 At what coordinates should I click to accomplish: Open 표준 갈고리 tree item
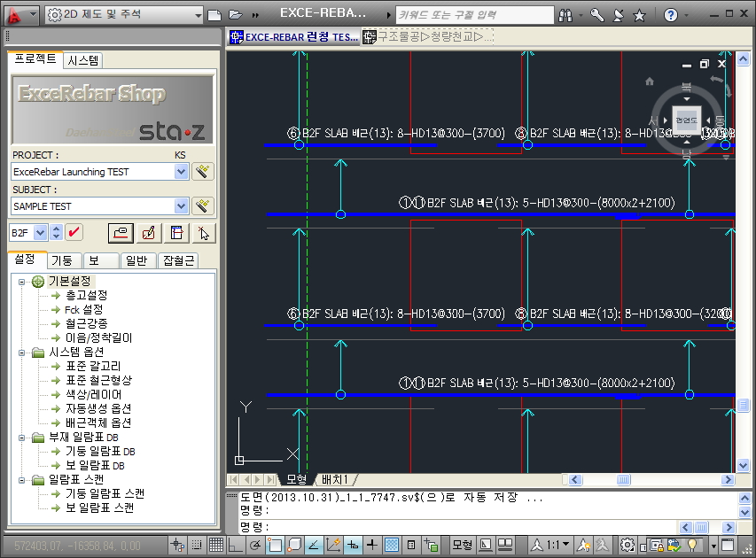point(93,366)
